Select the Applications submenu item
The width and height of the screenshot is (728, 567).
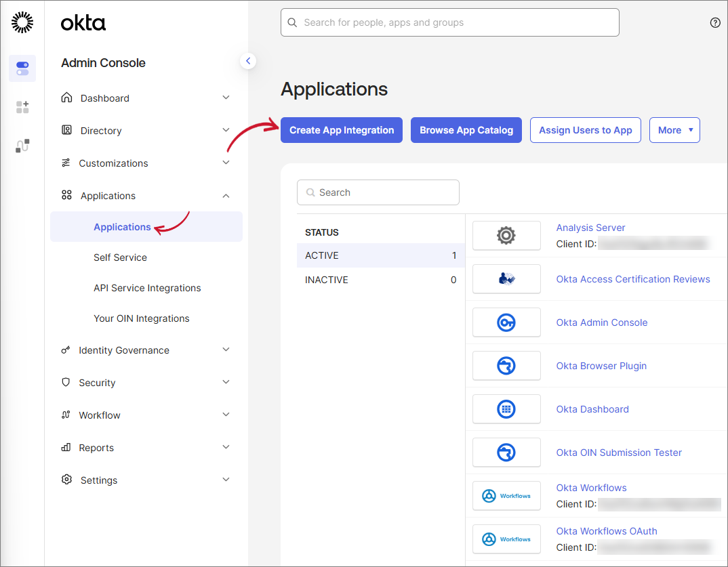146,227
